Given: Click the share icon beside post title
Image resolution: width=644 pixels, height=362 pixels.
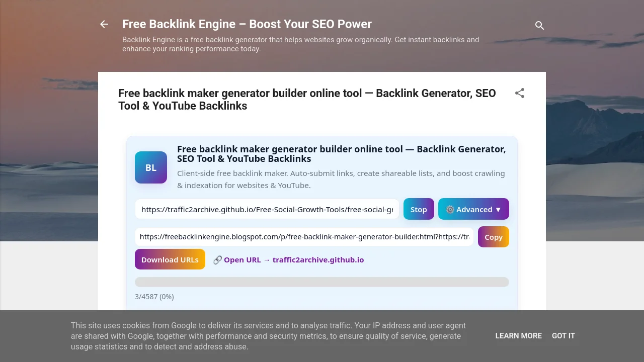Looking at the screenshot, I should tap(520, 93).
